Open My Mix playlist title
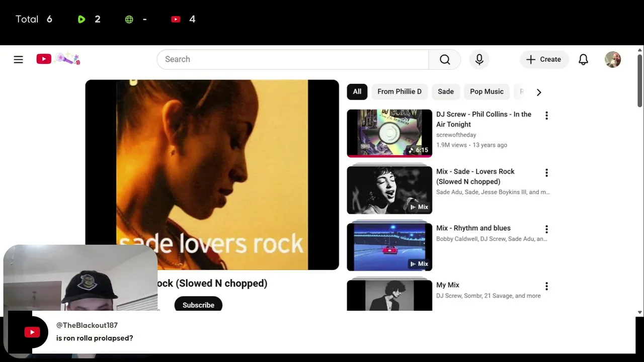The height and width of the screenshot is (362, 644). click(x=448, y=285)
